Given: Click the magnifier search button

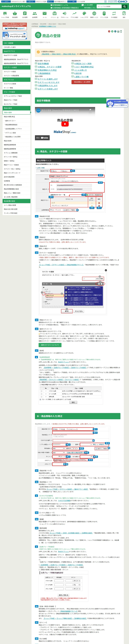Looking at the screenshot, I should [124, 7].
